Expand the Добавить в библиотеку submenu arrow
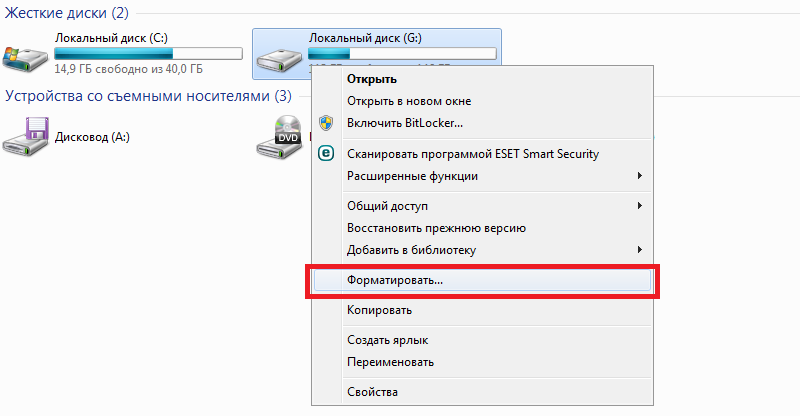 pos(639,249)
